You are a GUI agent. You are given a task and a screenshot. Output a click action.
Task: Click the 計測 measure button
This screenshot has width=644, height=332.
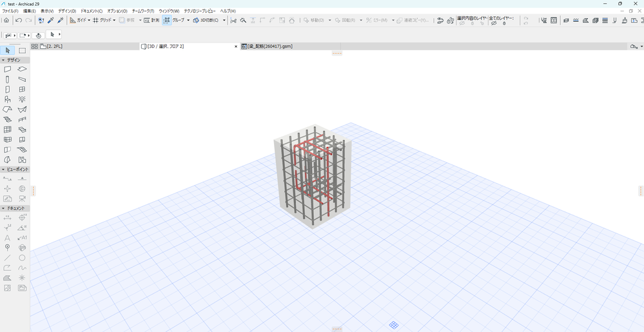[x=151, y=20]
